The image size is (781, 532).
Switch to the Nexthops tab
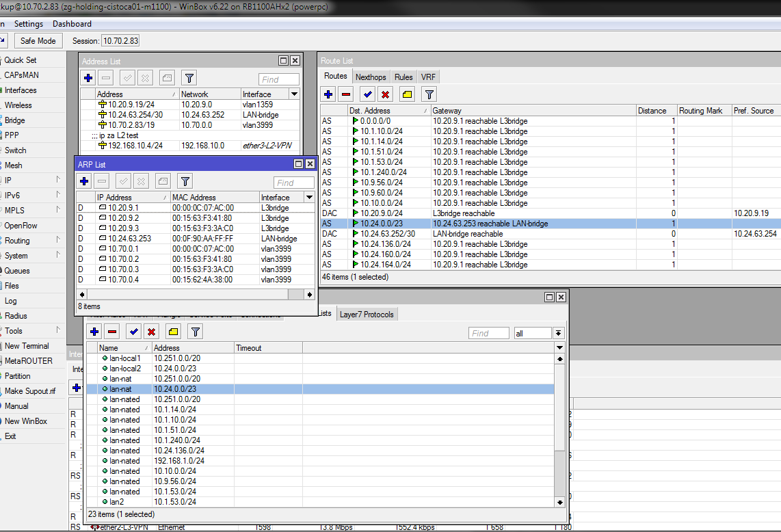click(371, 77)
